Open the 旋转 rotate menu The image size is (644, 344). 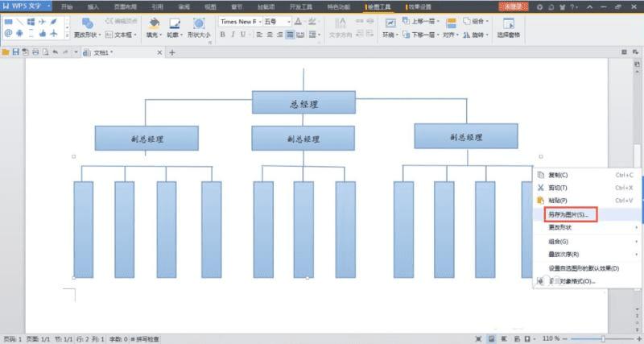pyautogui.click(x=476, y=35)
